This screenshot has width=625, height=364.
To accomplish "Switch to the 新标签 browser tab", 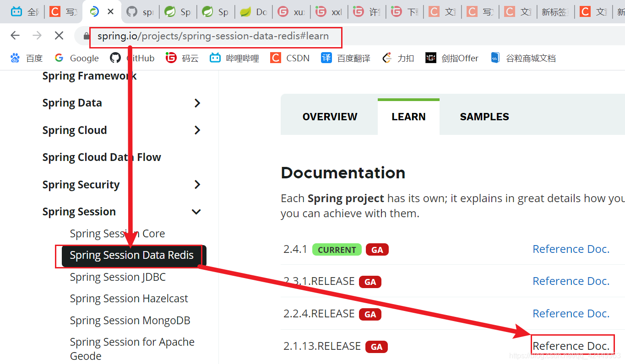I will tap(554, 12).
